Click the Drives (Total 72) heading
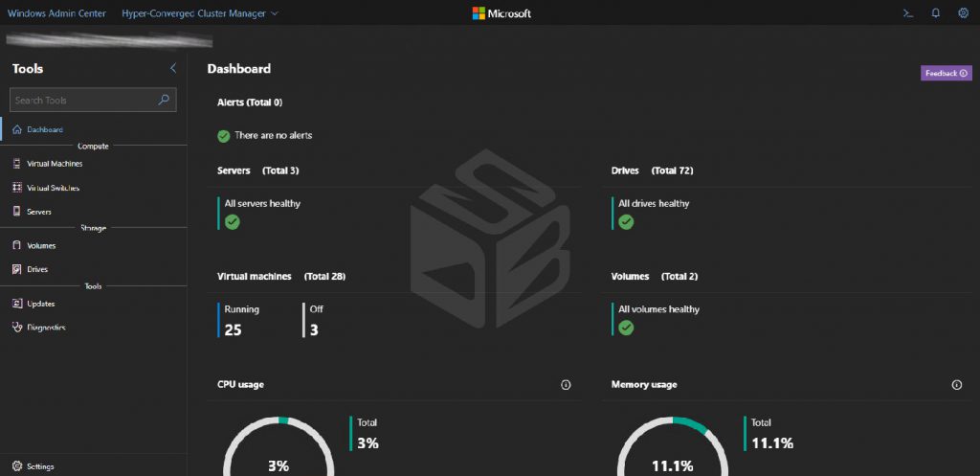The image size is (980, 476). tap(652, 170)
